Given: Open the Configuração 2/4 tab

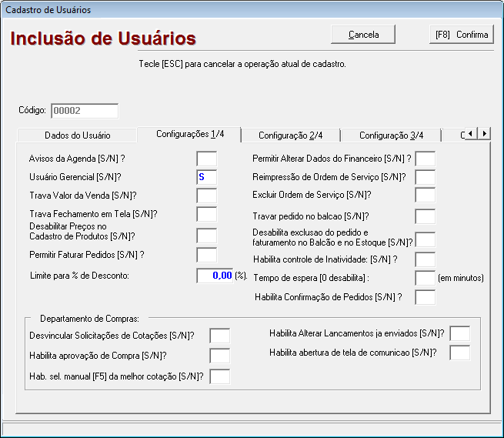Looking at the screenshot, I should (290, 135).
